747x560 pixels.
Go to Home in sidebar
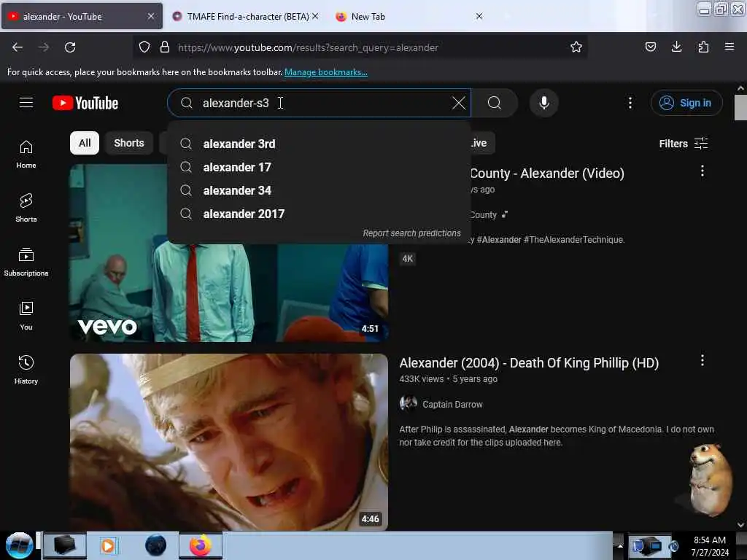point(26,155)
